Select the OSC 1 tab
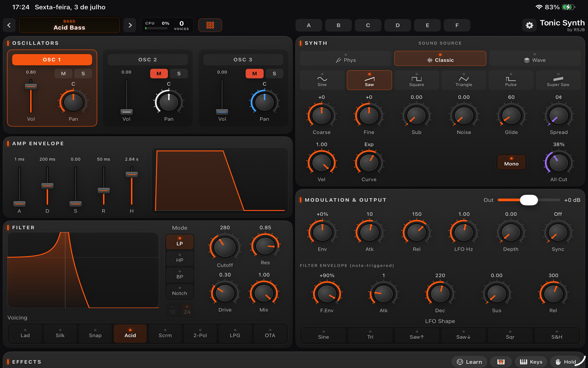Viewport: 588px width, 368px height. [52, 60]
